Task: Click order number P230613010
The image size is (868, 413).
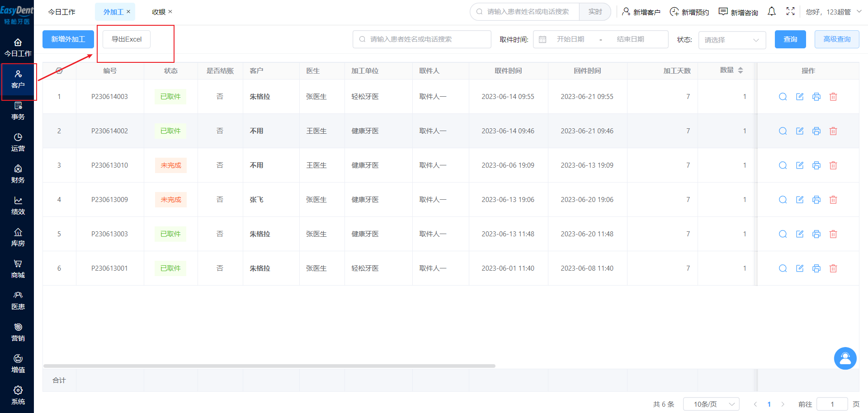Action: (109, 165)
